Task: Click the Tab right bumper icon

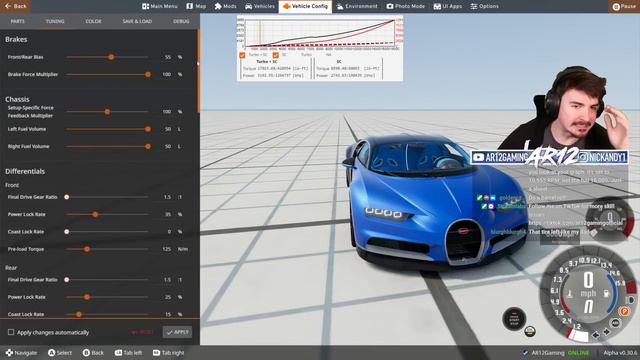Action: point(156,353)
